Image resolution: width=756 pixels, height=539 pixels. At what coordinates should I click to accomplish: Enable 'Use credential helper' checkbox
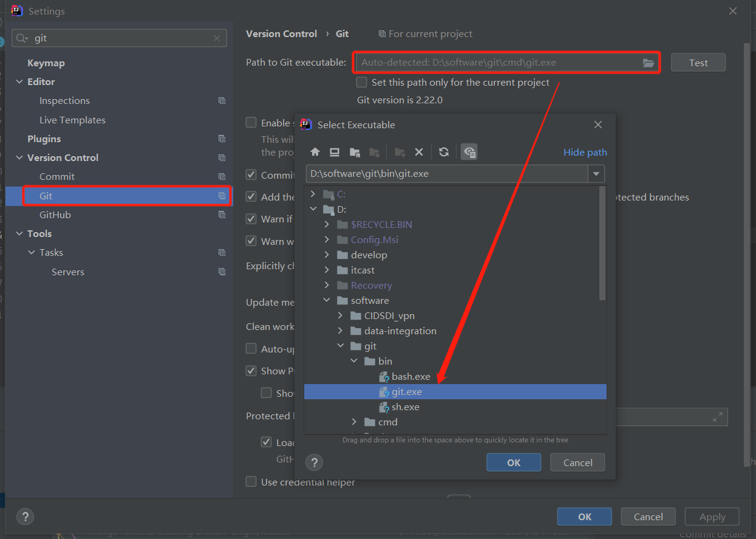[251, 482]
